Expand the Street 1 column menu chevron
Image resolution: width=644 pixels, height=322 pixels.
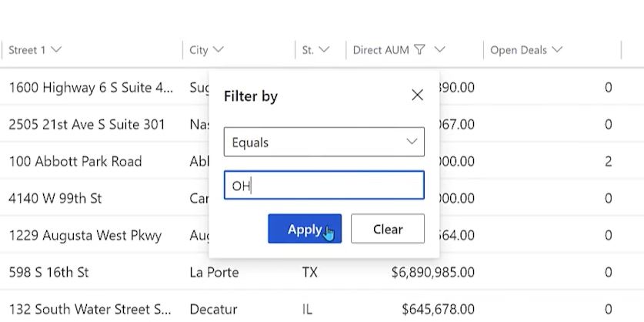(x=55, y=50)
